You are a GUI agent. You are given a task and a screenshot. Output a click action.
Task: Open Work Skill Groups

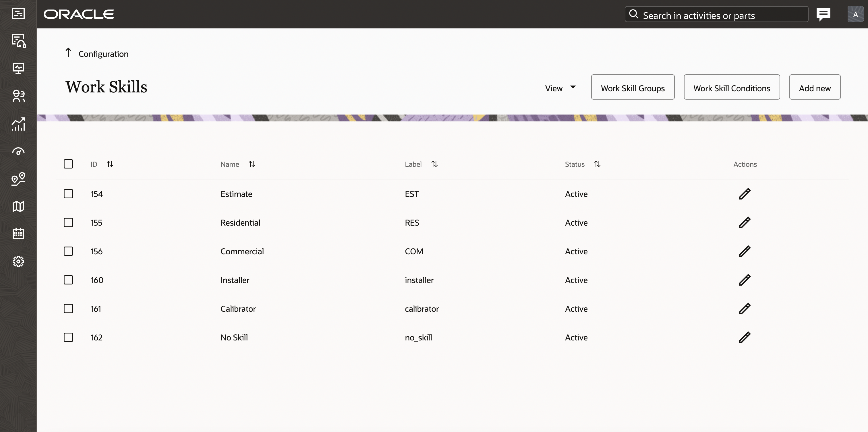[633, 87]
